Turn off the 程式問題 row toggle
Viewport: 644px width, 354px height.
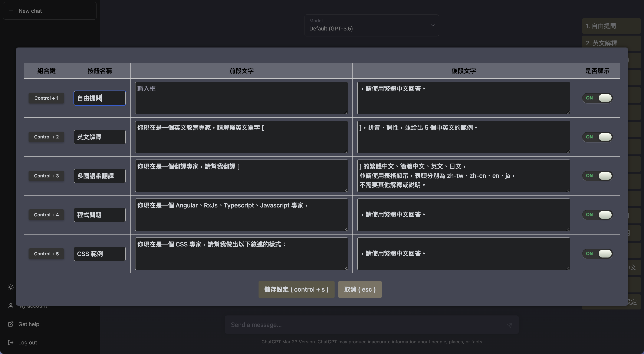coord(597,215)
